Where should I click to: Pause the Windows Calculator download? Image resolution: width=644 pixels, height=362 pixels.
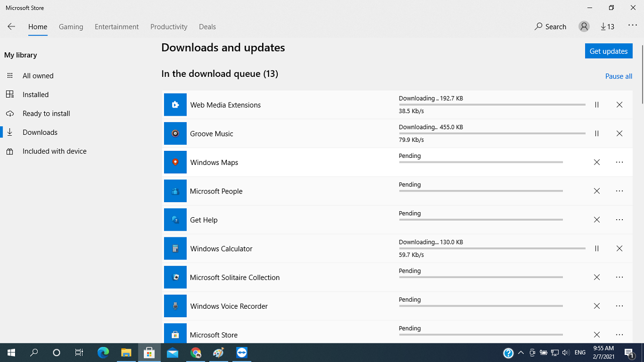(597, 248)
